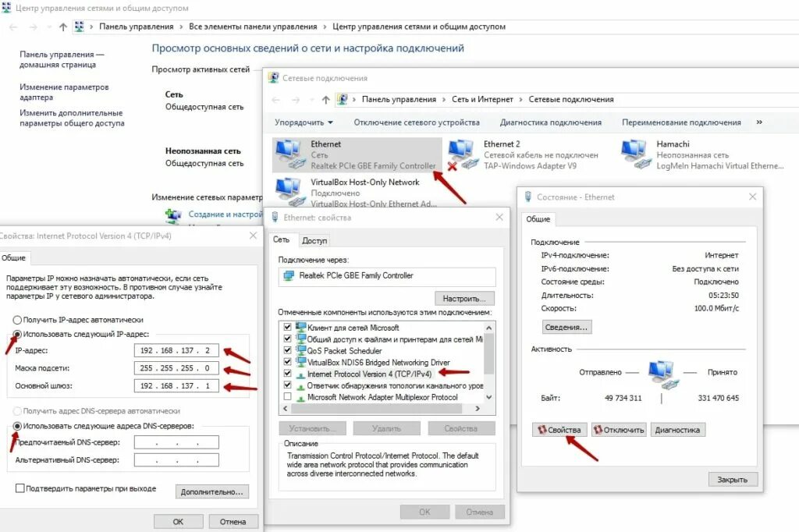Click Cancel in IPv4 properties dialog
This screenshot has height=532, width=799.
(233, 522)
